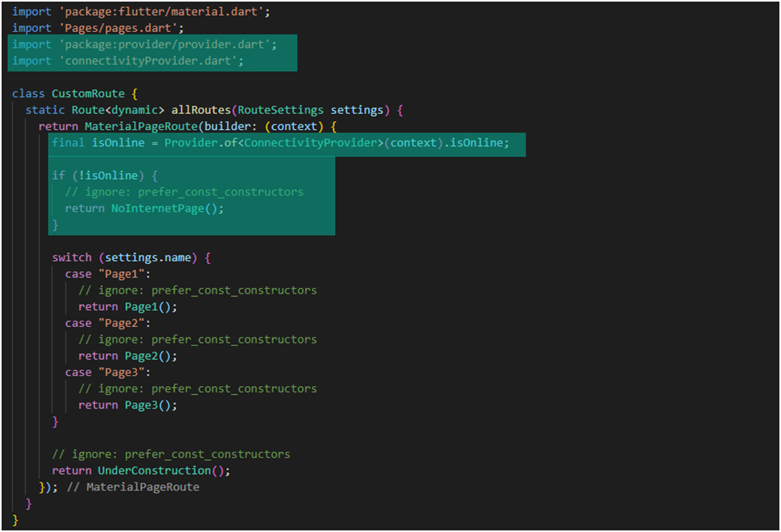Click the 'return Page3();' statement
The image size is (781, 532).
(128, 405)
